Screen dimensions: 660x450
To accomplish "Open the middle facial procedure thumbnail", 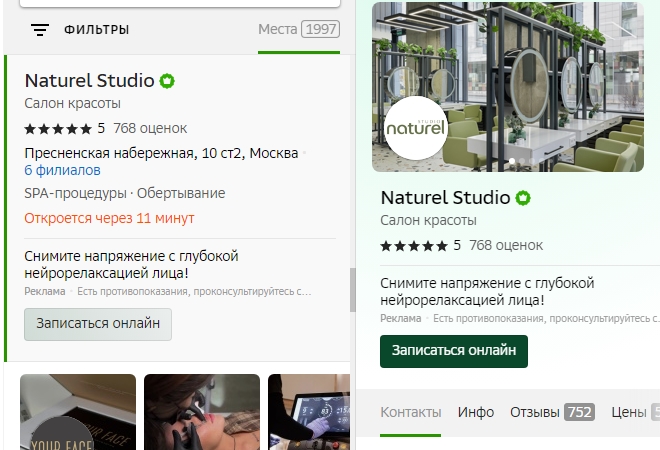I will coord(202,412).
